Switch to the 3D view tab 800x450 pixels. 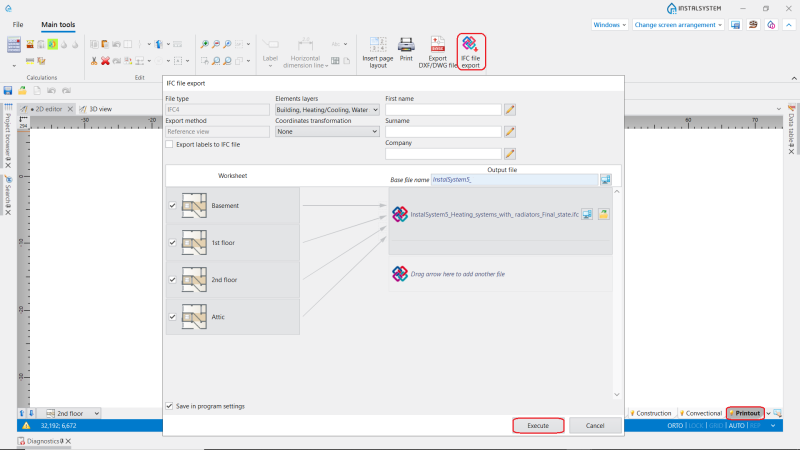pyautogui.click(x=96, y=109)
